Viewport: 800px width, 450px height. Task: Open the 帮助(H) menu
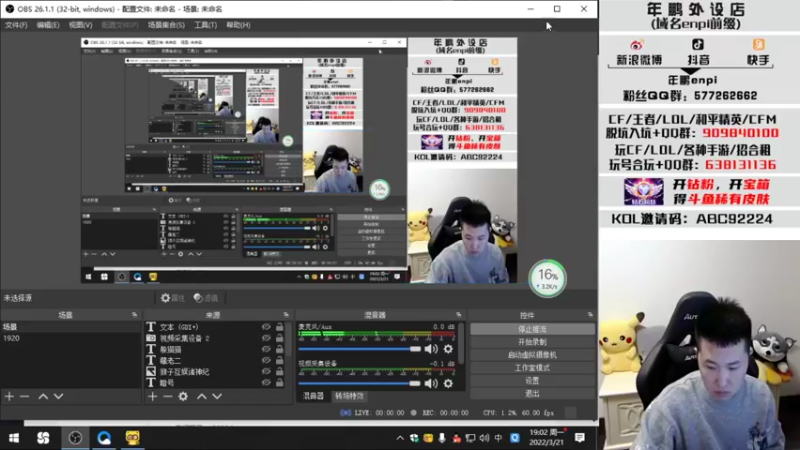tap(238, 25)
